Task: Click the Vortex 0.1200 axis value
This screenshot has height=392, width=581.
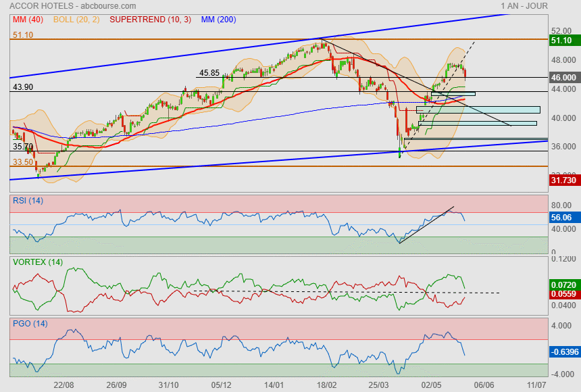Action: point(563,259)
